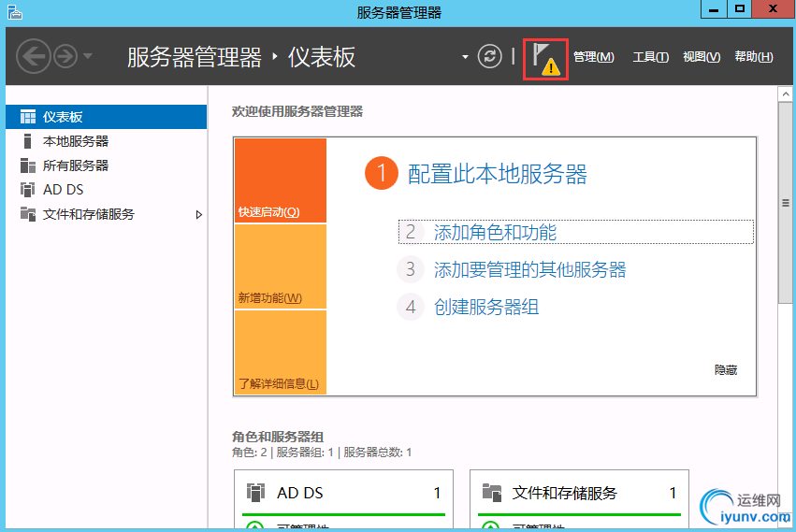Refresh the Server Manager dashboard
This screenshot has height=532, width=796.
tap(489, 56)
